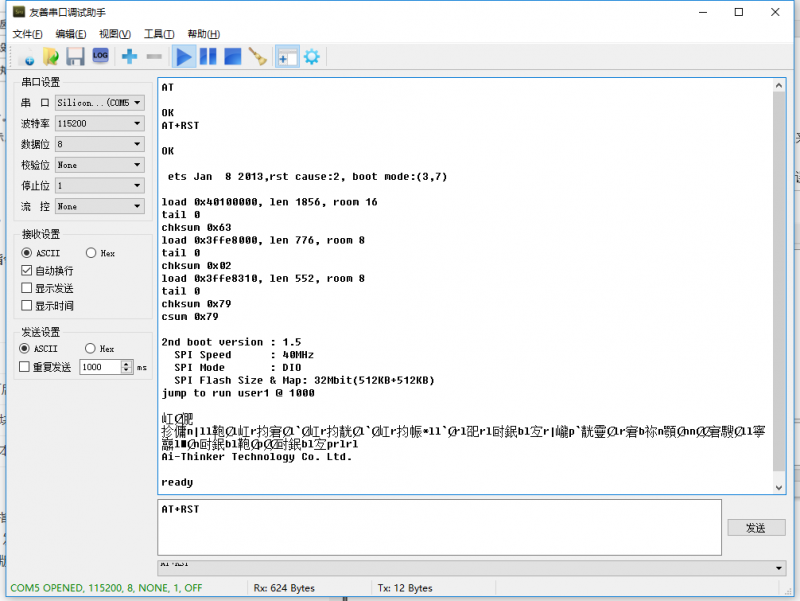Image resolution: width=800 pixels, height=601 pixels.
Task: Clear the receive area with broom icon
Action: click(x=258, y=57)
